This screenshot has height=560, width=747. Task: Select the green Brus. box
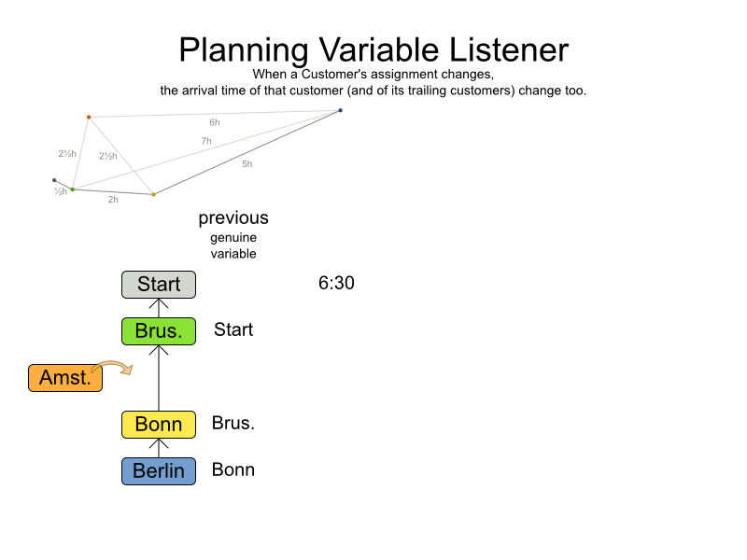[159, 331]
